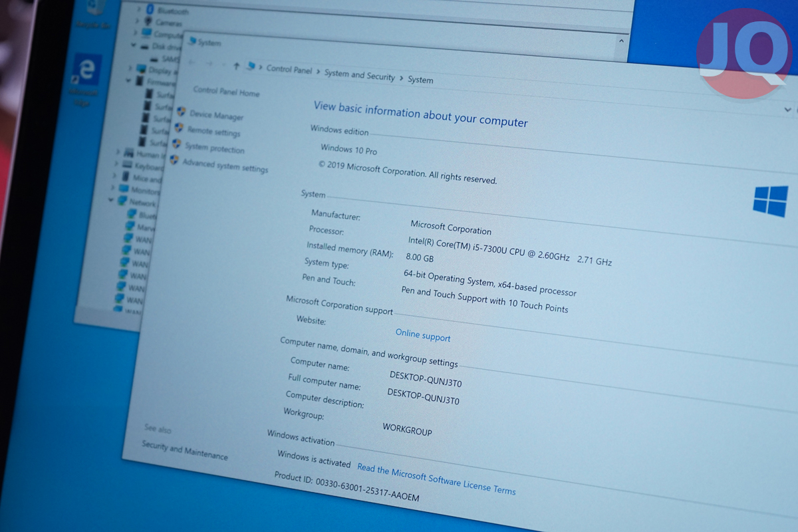Click the Computer name value DESKTOP-QUNJ3T0
The width and height of the screenshot is (798, 532).
click(426, 378)
